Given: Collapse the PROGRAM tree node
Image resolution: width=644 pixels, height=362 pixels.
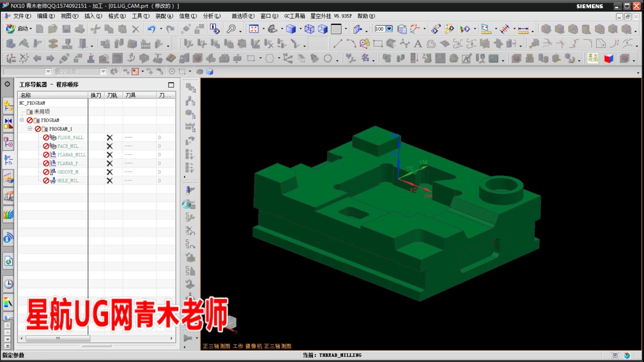Looking at the screenshot, I should coord(22,120).
